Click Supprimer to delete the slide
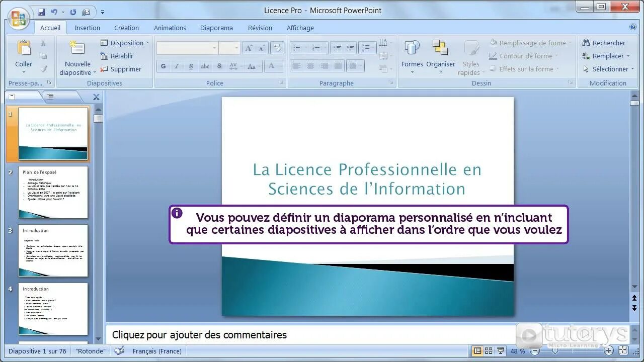644x362 pixels. tap(121, 69)
